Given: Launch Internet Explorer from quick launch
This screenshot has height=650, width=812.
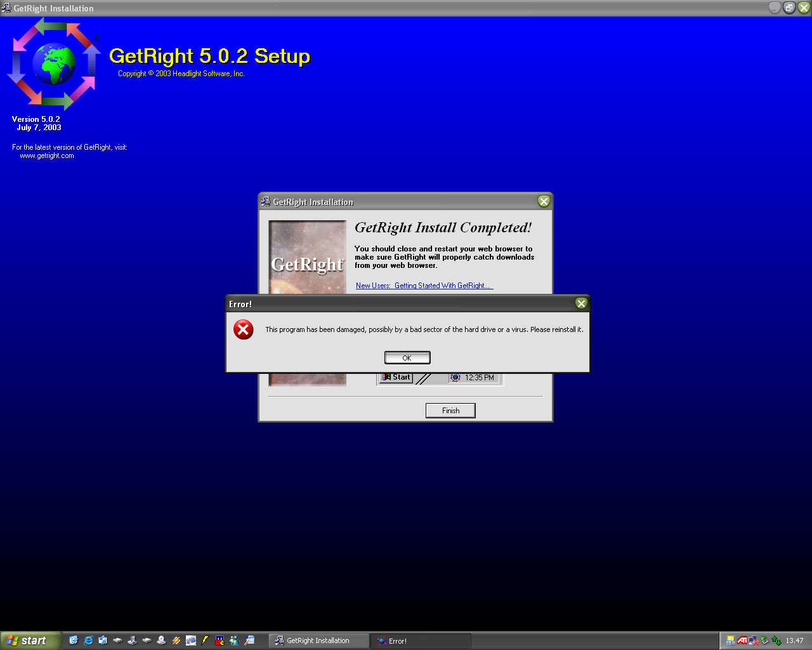Looking at the screenshot, I should coord(88,640).
